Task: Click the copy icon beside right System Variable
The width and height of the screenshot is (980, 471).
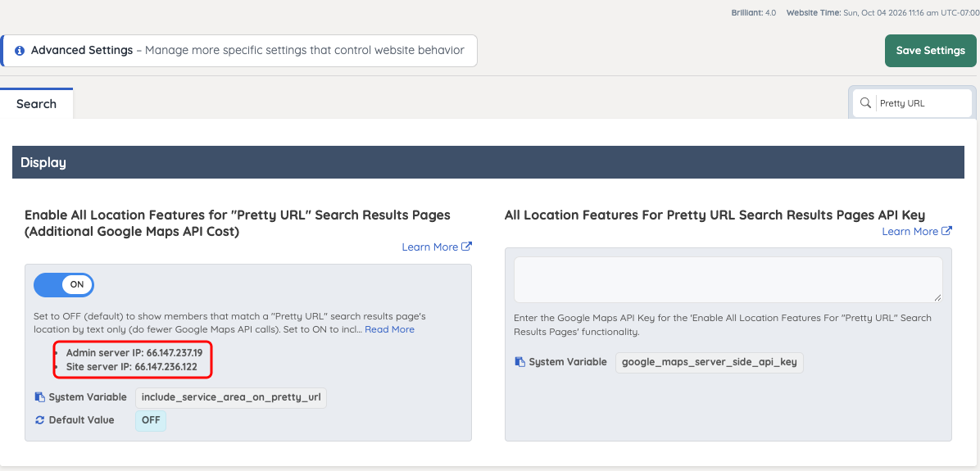Action: pos(520,362)
